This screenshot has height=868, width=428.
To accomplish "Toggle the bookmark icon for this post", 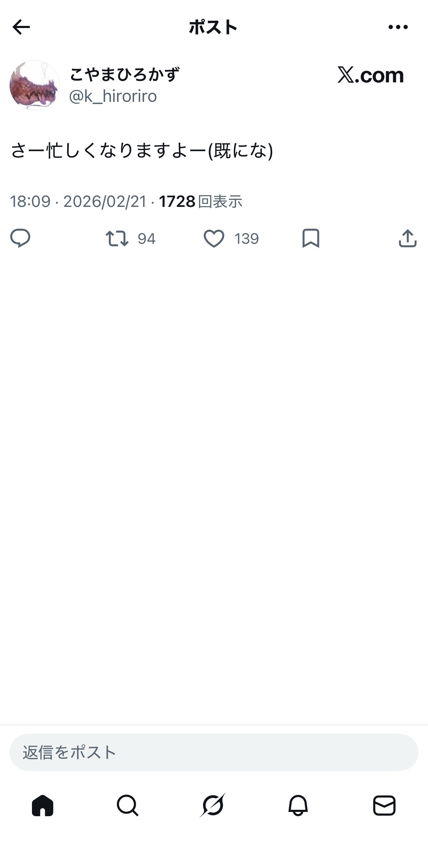I will 311,238.
